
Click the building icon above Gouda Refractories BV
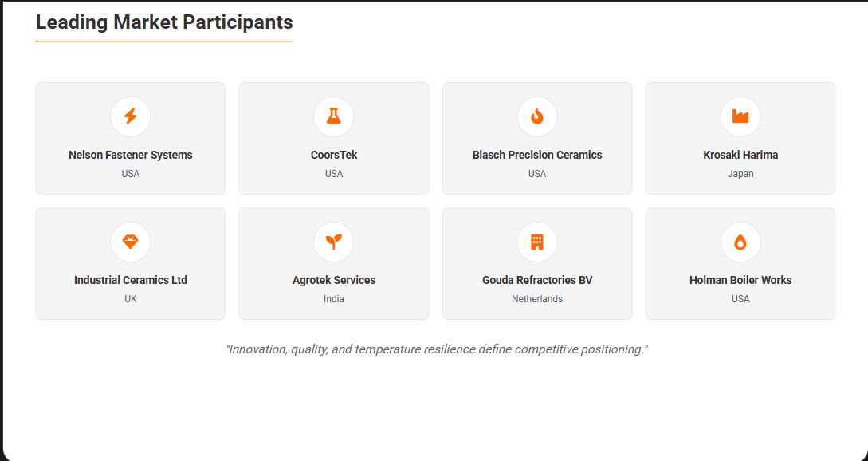pyautogui.click(x=537, y=242)
